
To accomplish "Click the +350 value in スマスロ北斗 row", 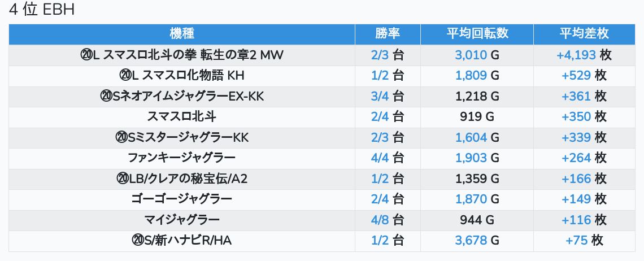I will pos(576,117).
